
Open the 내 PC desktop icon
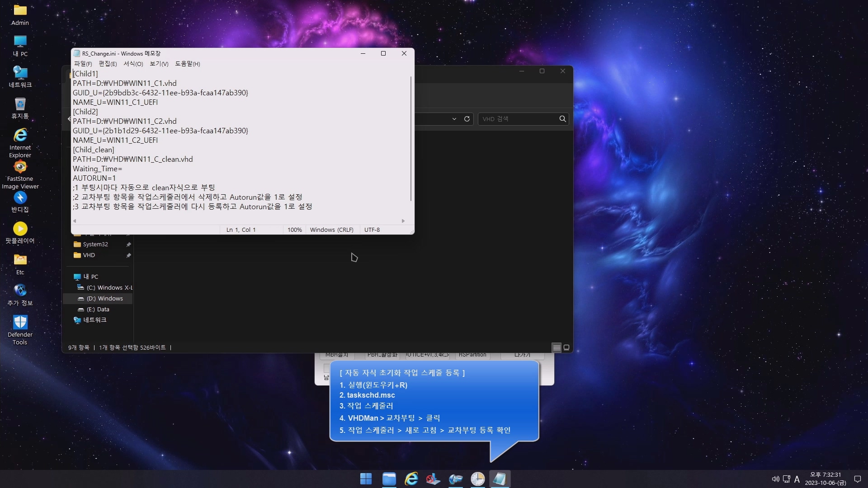click(20, 46)
